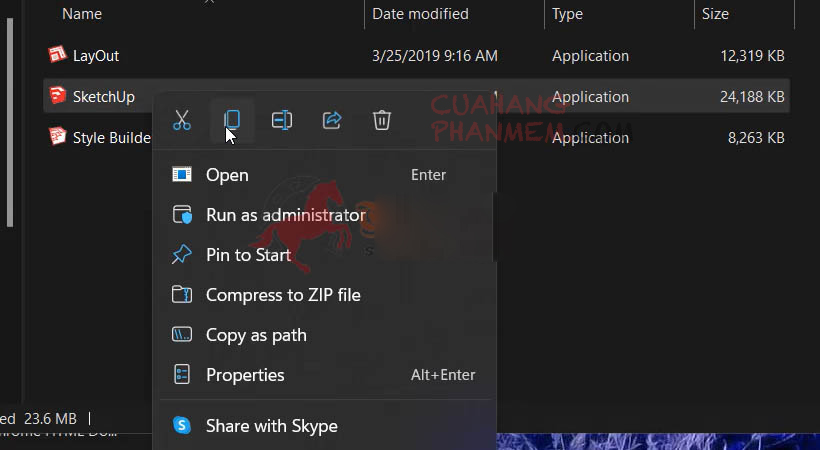The image size is (820, 450).
Task: Select Compress to ZIP file
Action: coord(282,295)
